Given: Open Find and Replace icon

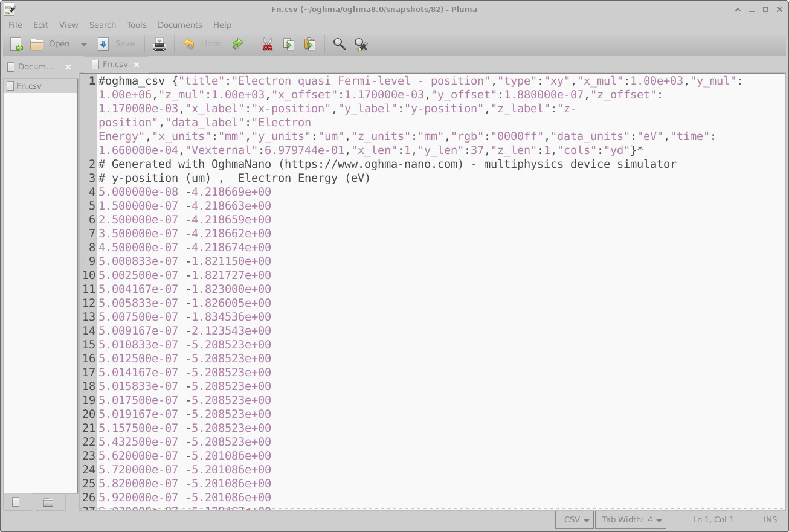Looking at the screenshot, I should (361, 44).
